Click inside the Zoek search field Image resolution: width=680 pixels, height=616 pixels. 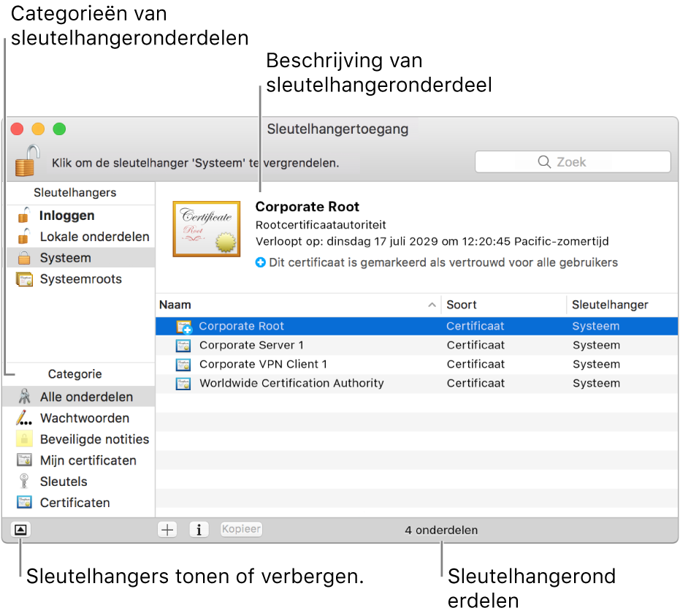(573, 161)
